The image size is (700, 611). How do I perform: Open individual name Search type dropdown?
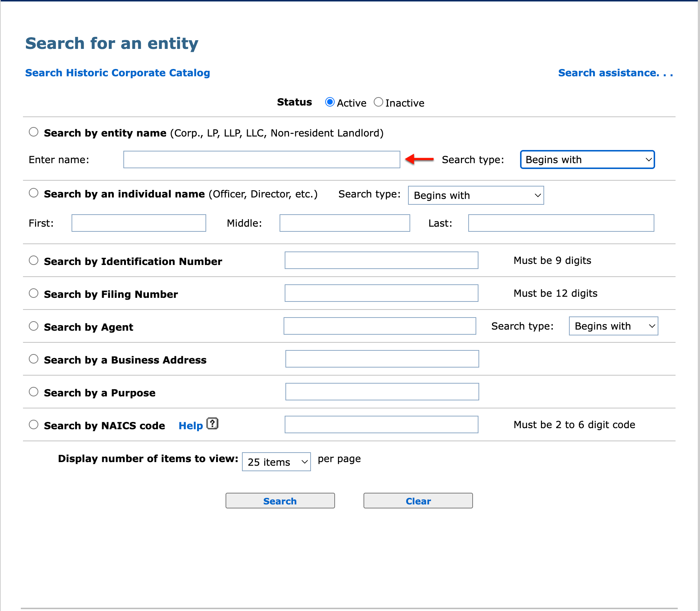476,195
